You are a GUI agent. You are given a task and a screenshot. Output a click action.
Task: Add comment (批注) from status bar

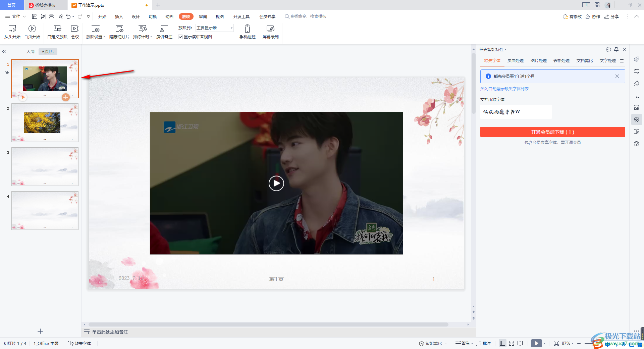[483, 343]
